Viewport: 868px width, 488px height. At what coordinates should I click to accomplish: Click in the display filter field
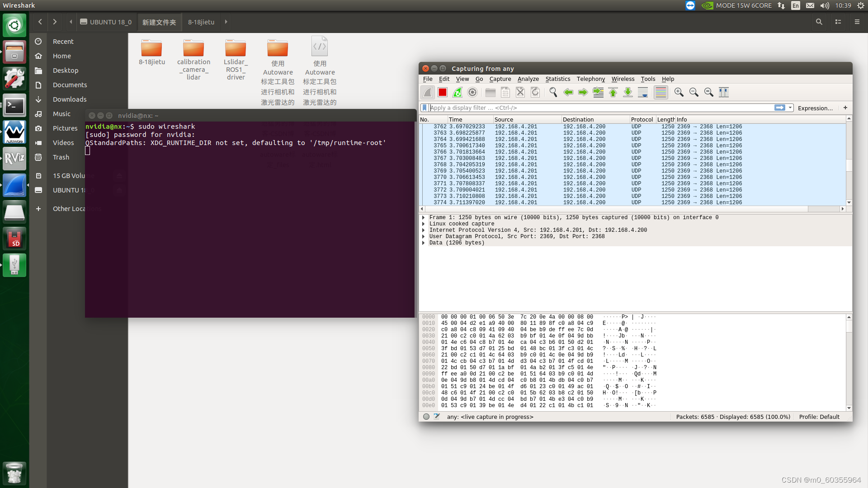(588, 108)
